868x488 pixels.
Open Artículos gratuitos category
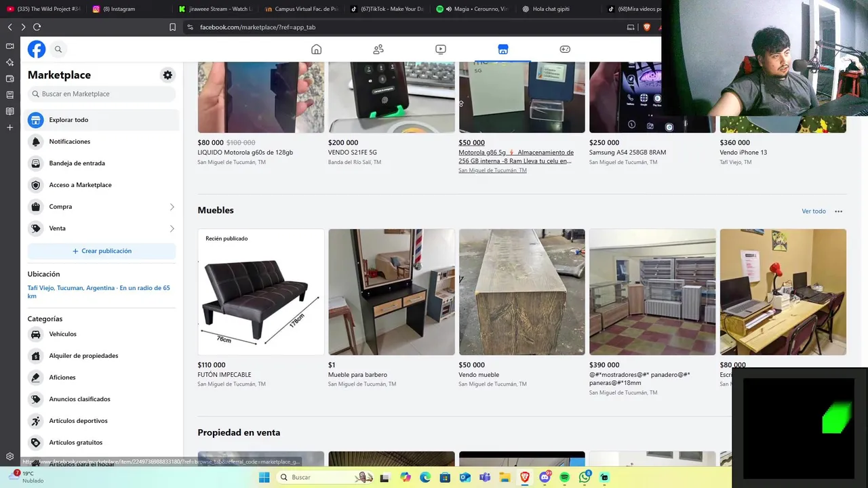[x=102, y=443]
